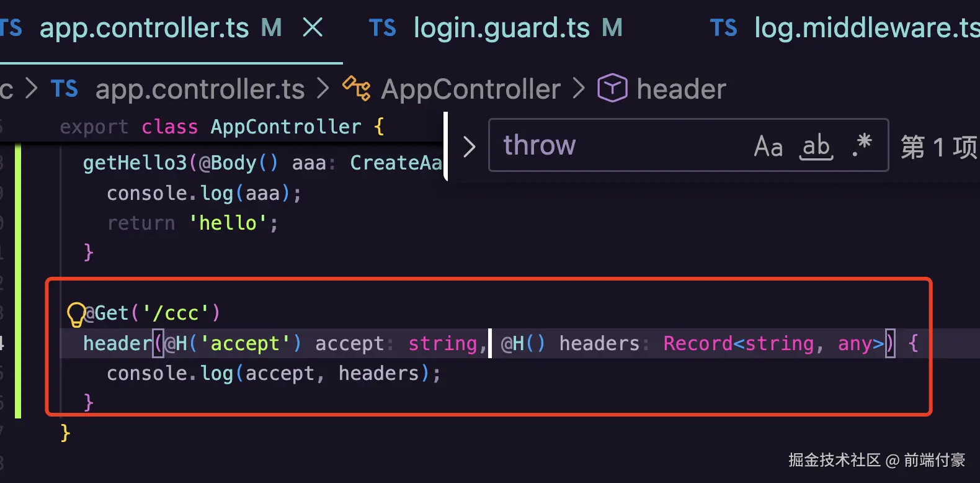Toggle Match Whole Word option

point(816,147)
